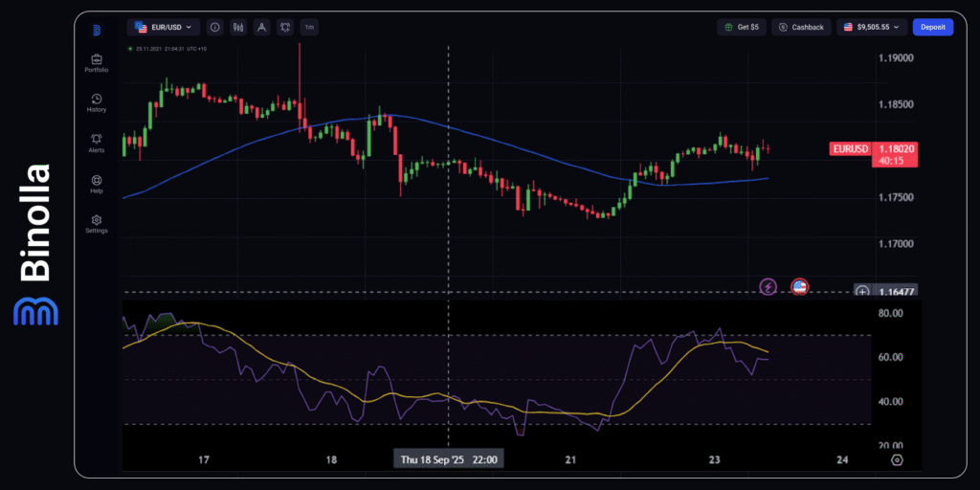Click the Binolla logo at top left

coord(97,30)
